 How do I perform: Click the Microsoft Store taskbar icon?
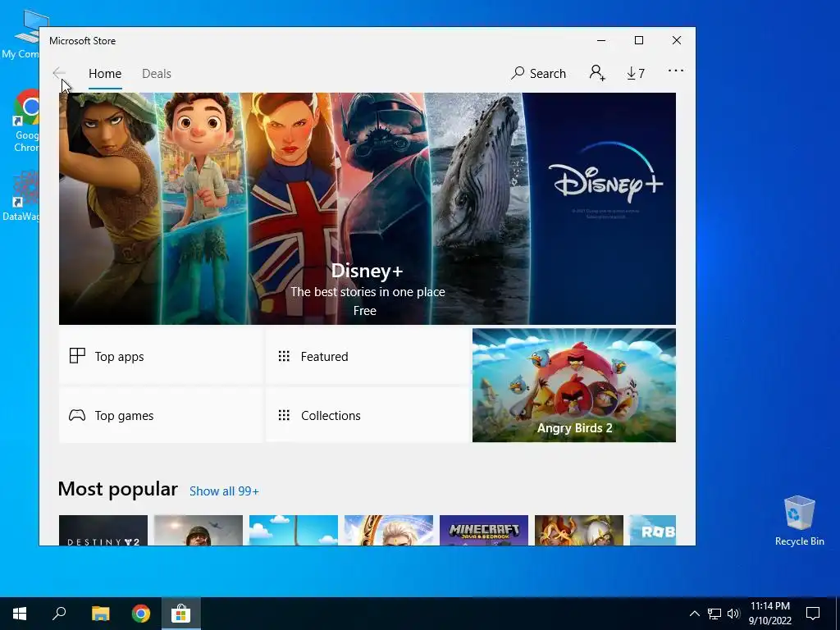point(181,614)
